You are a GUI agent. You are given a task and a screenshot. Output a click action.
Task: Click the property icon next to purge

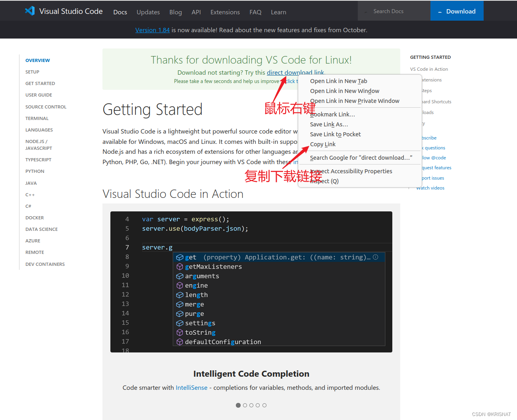tap(180, 314)
